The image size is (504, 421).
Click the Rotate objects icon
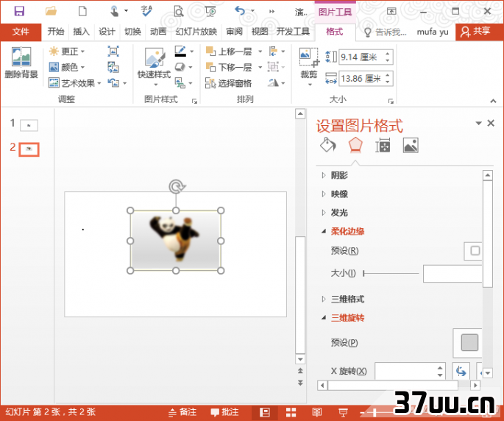273,83
